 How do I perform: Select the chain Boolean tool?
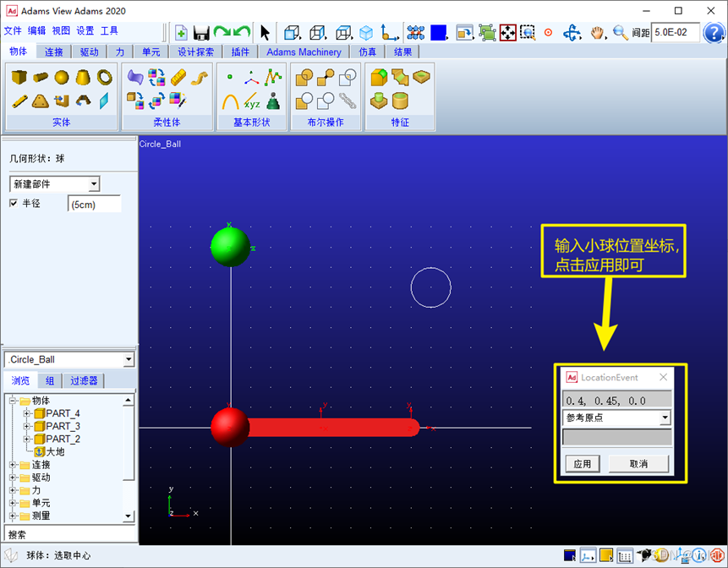(x=348, y=101)
